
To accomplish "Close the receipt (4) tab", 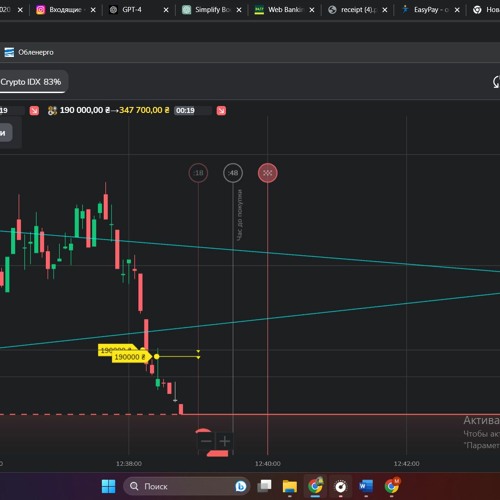I will 385,10.
